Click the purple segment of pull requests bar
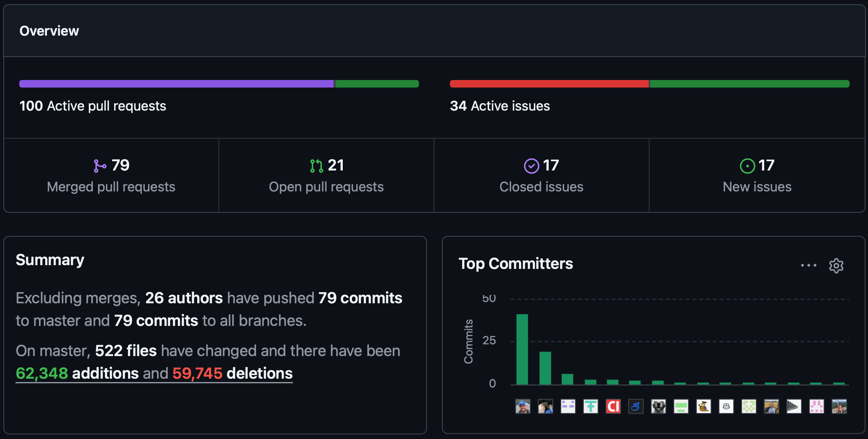This screenshot has height=439, width=868. click(x=176, y=84)
